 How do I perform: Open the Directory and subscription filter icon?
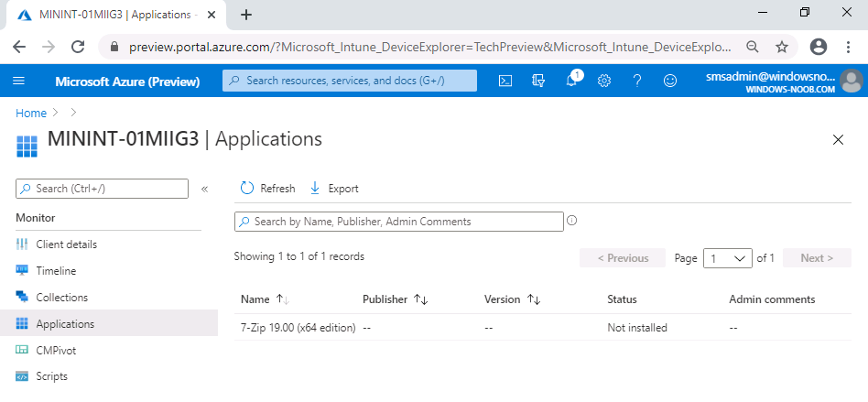coord(538,81)
